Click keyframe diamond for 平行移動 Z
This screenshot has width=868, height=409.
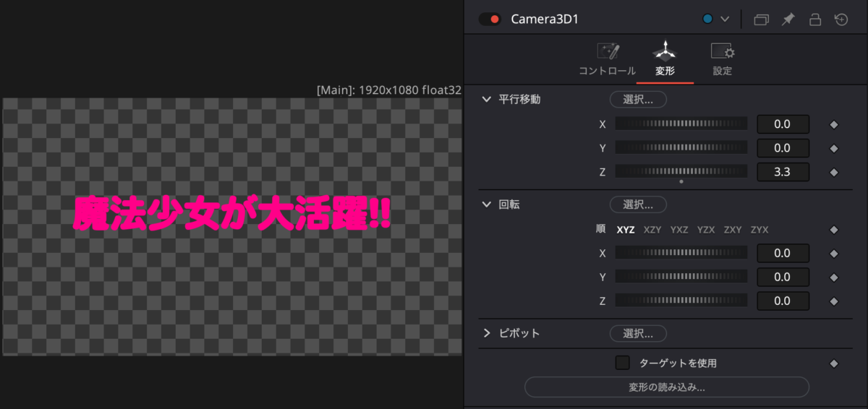click(x=833, y=172)
